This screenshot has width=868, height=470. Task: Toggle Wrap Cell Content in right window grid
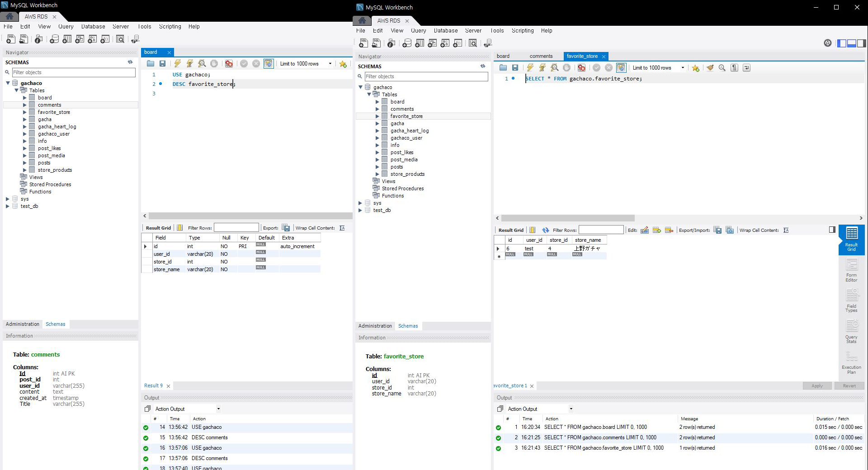pos(786,230)
